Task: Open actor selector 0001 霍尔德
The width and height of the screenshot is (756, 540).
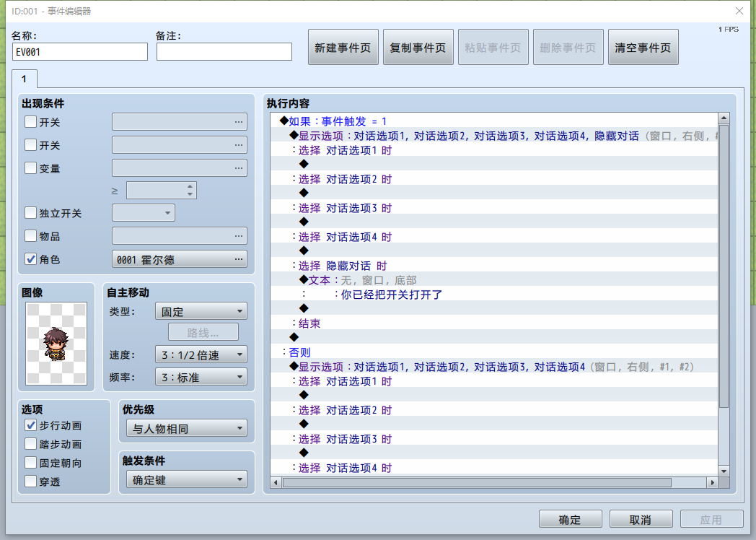Action: (180, 259)
